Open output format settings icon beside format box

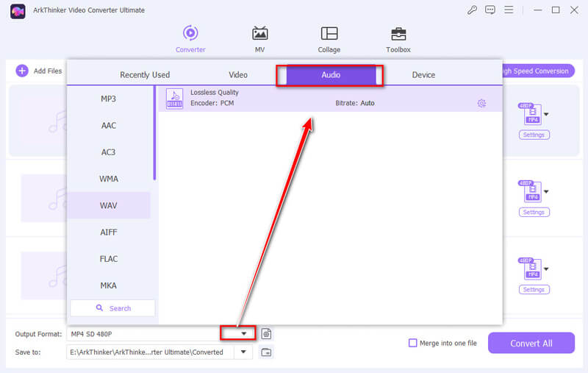[266, 333]
